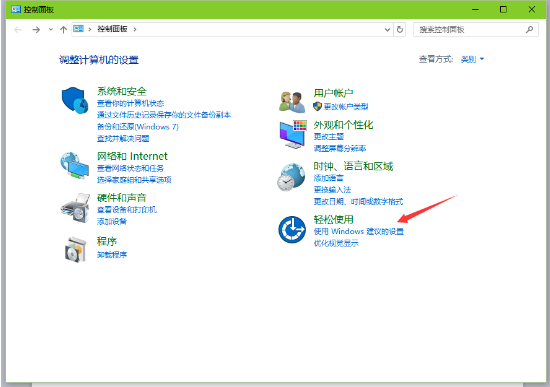
Task: Expand the chevron after 控制面板 breadcrumb
Action: 135,29
